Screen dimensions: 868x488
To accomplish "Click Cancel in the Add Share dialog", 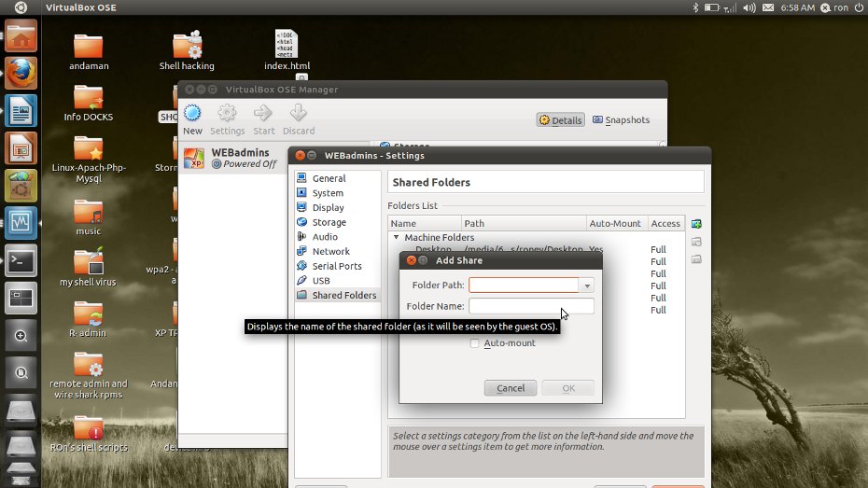I will click(x=511, y=388).
